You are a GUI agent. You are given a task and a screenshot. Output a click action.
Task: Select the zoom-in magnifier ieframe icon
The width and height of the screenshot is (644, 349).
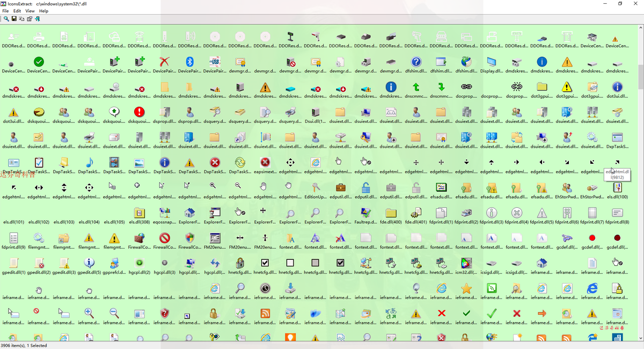(89, 314)
